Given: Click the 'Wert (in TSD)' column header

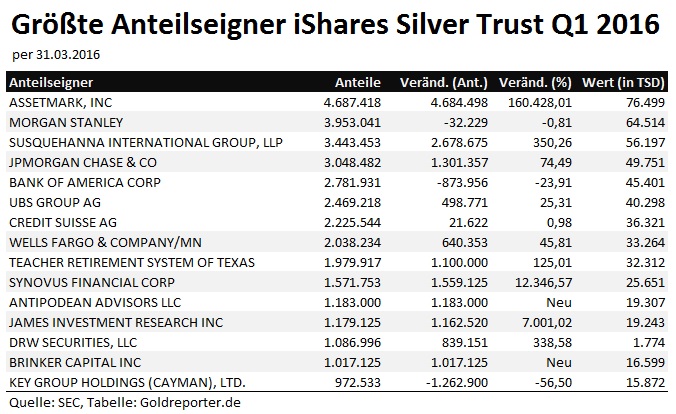Looking at the screenshot, I should pyautogui.click(x=627, y=82).
